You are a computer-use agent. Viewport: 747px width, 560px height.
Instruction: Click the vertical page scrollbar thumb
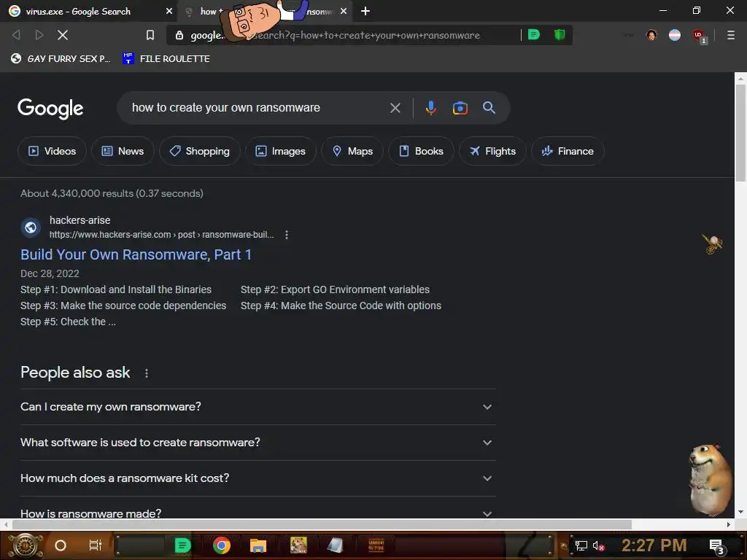pyautogui.click(x=740, y=133)
